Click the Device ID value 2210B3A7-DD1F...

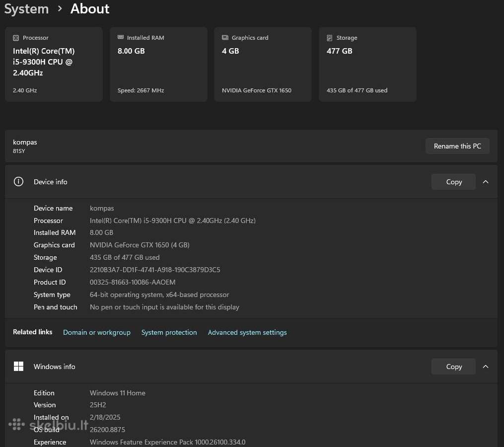[x=155, y=270]
